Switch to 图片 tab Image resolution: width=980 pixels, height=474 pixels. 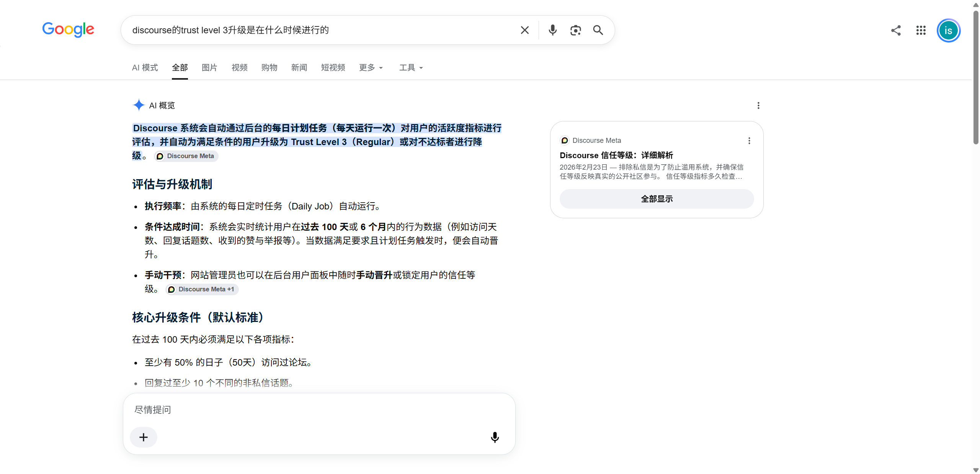(x=209, y=68)
